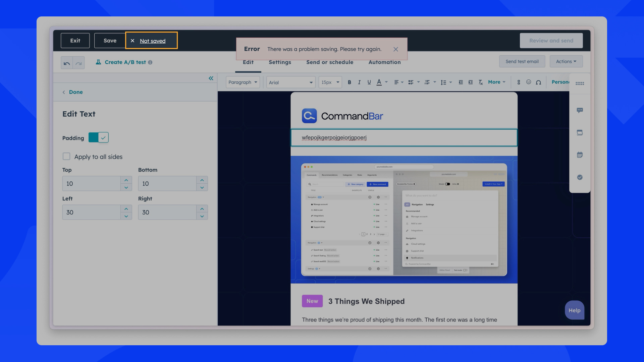Toggle italic formatting

pyautogui.click(x=359, y=82)
